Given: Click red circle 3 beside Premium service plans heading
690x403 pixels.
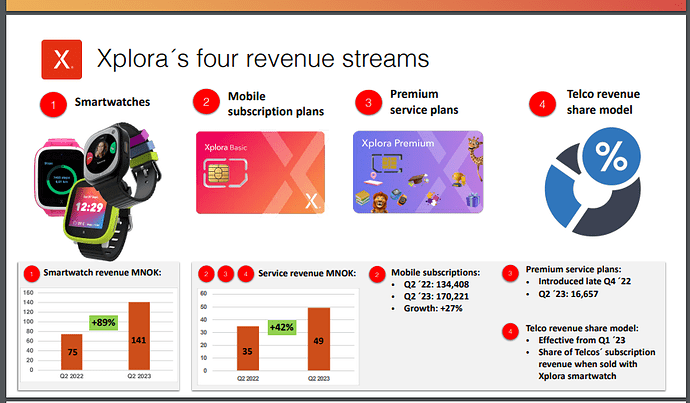Looking at the screenshot, I should 368,103.
